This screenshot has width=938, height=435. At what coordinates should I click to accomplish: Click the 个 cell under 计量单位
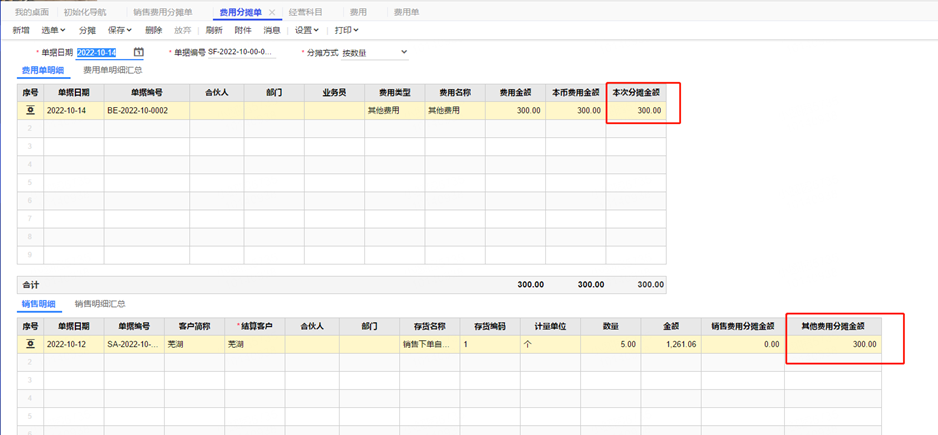coord(550,345)
